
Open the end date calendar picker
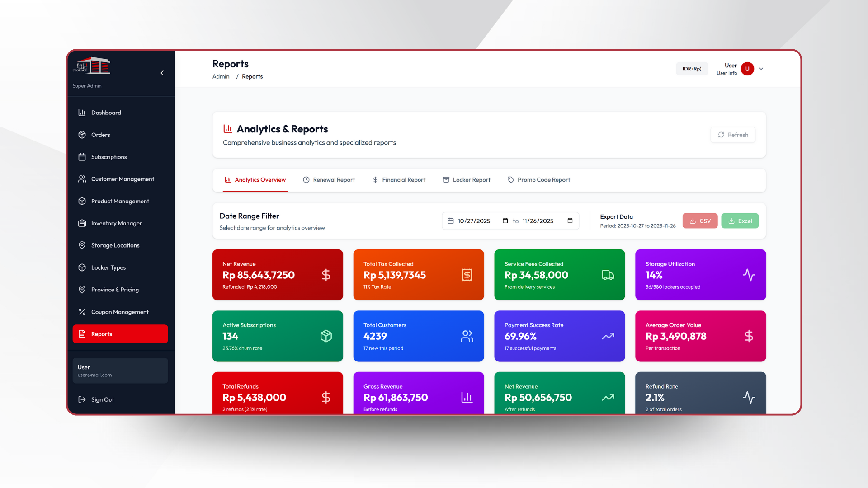click(x=570, y=221)
